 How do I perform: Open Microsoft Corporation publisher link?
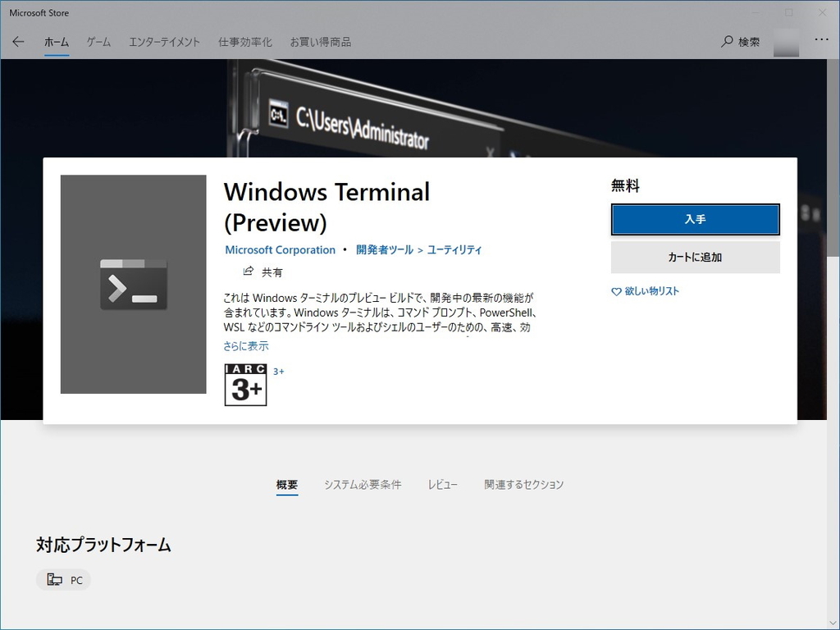280,249
